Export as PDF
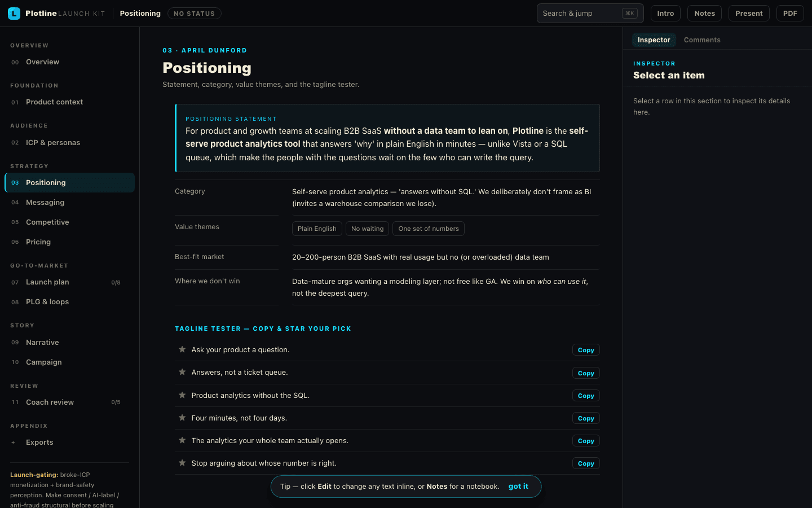The height and width of the screenshot is (508, 812). click(x=790, y=14)
